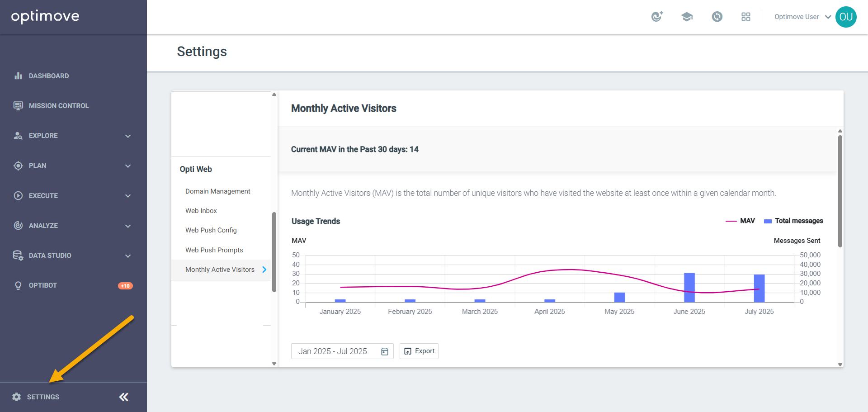
Task: Toggle the MAV legend series
Action: 741,221
